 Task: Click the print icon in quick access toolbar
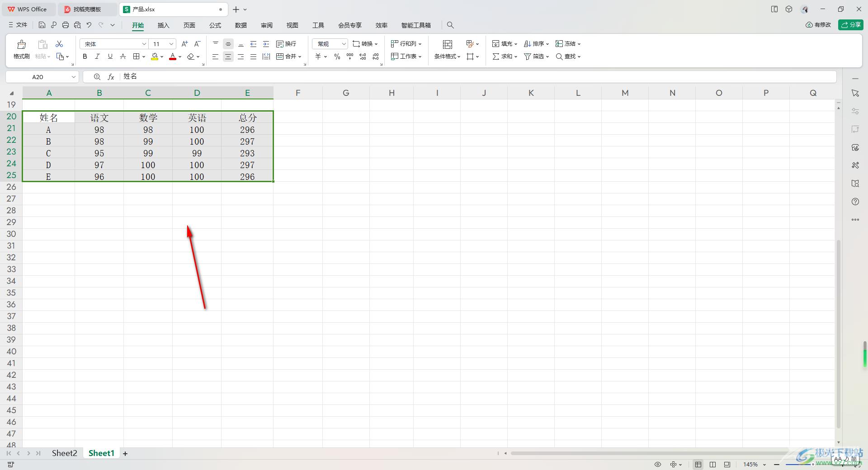click(66, 25)
